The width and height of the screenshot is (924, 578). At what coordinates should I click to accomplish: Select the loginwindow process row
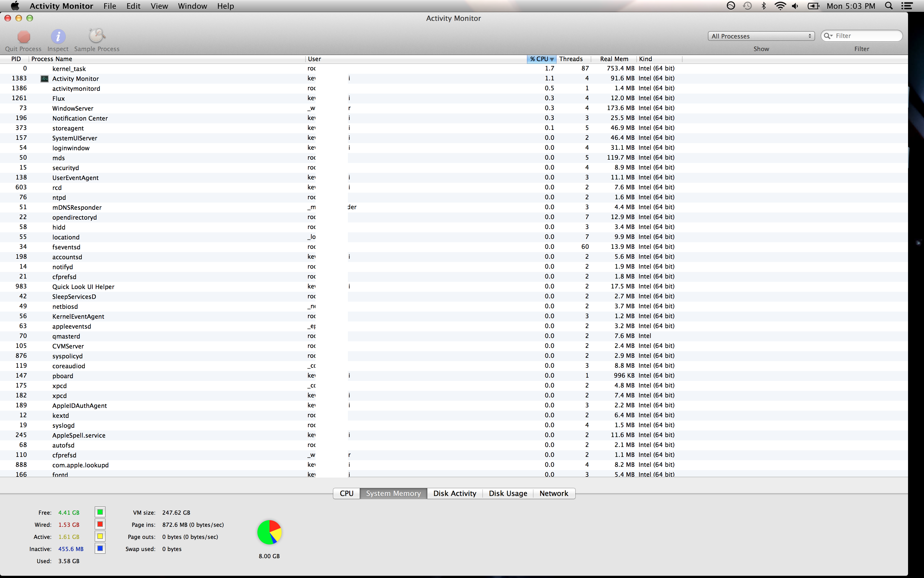point(453,148)
